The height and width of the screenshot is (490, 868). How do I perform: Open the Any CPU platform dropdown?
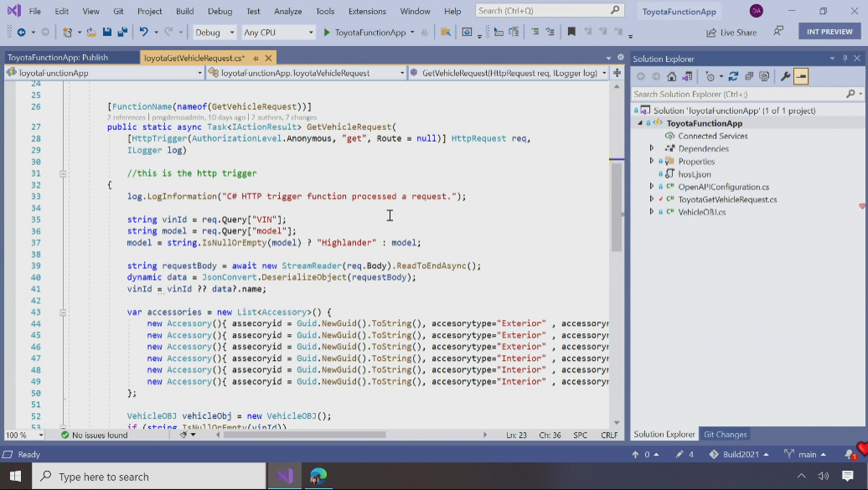[277, 32]
